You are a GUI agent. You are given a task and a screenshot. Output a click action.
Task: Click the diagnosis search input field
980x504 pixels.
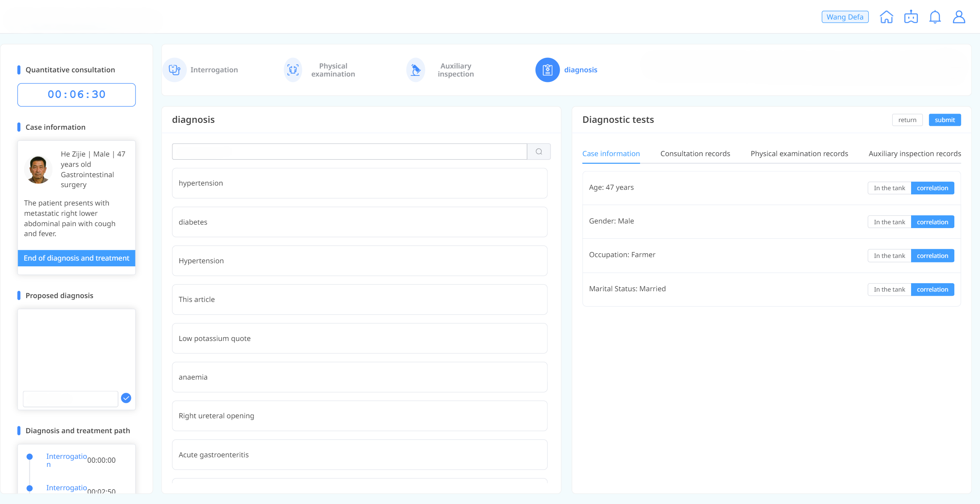click(349, 152)
